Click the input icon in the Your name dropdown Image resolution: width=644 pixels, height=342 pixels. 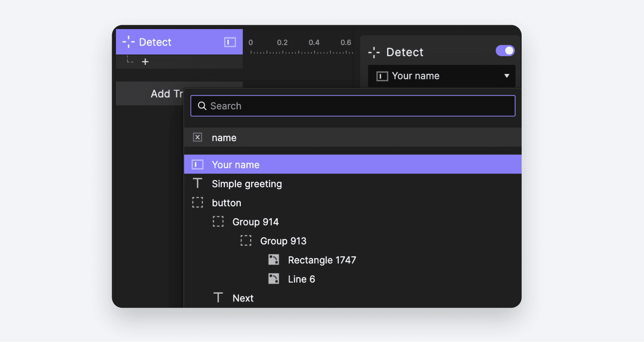(x=382, y=76)
